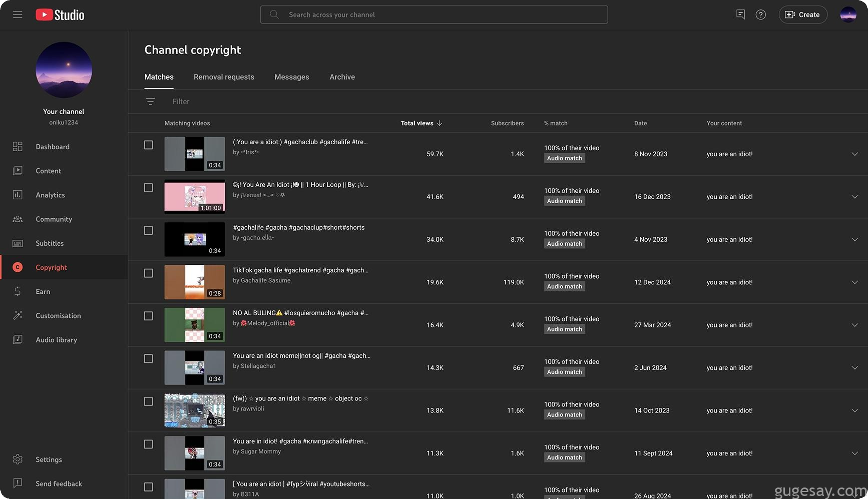The width and height of the screenshot is (868, 499).
Task: Open 'NO AL BULING' video title
Action: (x=300, y=313)
